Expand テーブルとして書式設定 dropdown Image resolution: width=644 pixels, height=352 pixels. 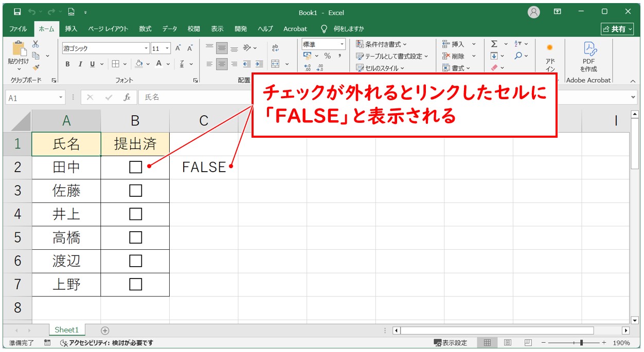426,56
